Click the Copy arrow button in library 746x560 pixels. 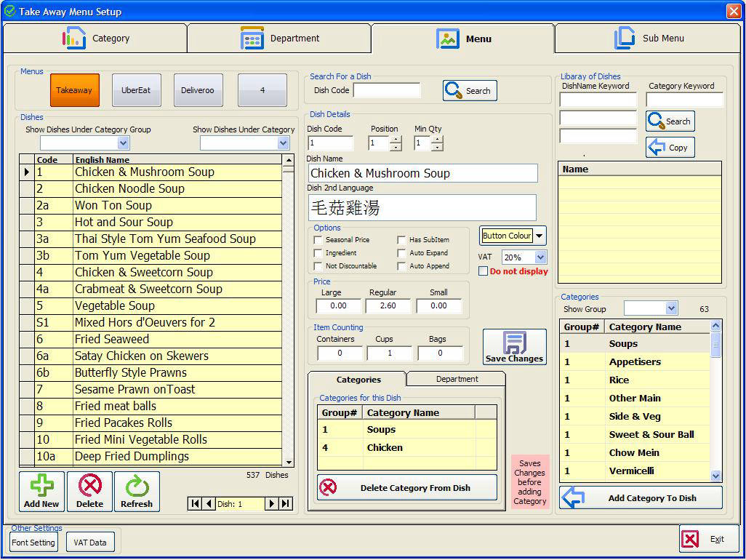(x=670, y=148)
